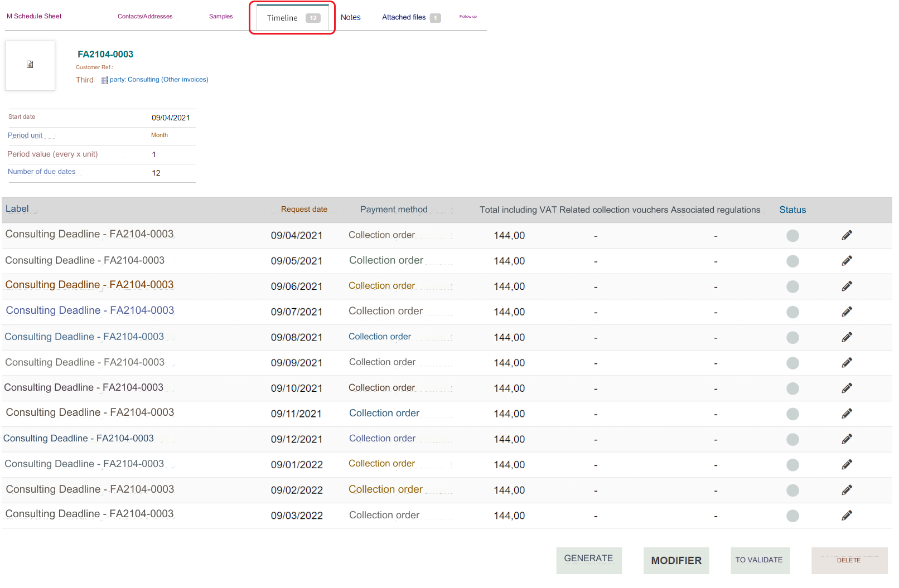Viewport: 899px width, 588px height.
Task: Click status dot of 09/01/2022 row
Action: coord(792,465)
